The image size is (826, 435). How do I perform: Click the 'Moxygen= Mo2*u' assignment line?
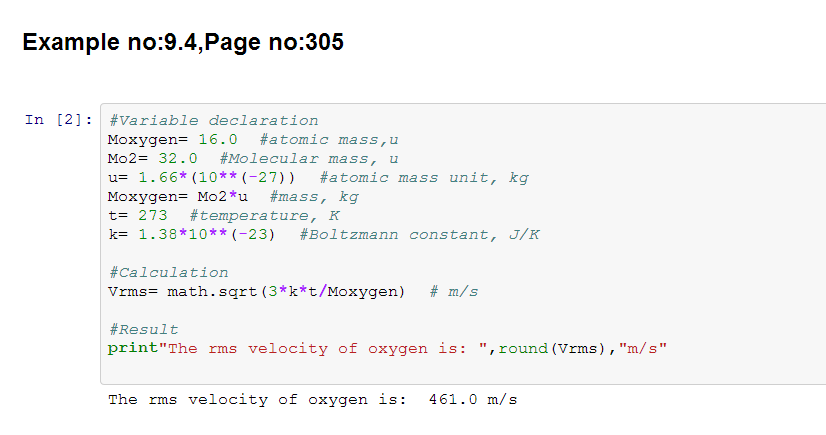[x=177, y=196]
